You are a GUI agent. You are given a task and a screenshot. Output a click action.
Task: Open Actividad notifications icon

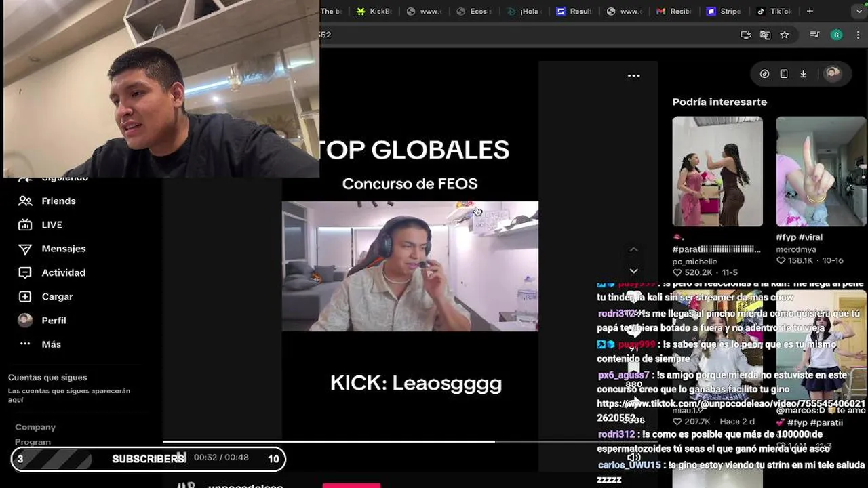click(x=25, y=272)
